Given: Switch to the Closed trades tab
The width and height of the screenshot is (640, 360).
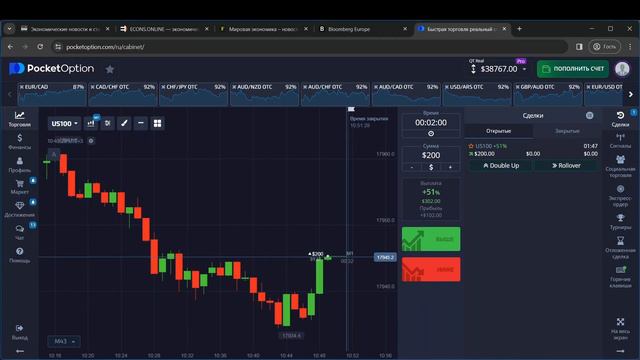Looking at the screenshot, I should pos(567,131).
